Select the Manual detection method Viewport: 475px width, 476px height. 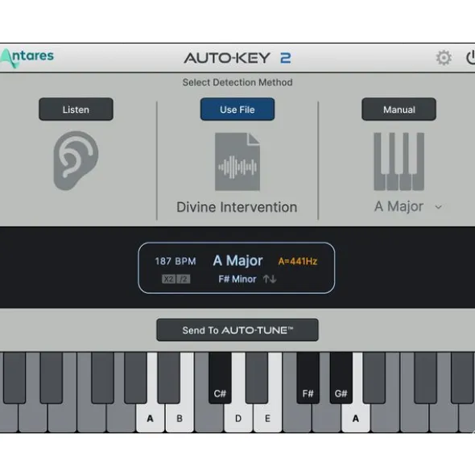399,110
